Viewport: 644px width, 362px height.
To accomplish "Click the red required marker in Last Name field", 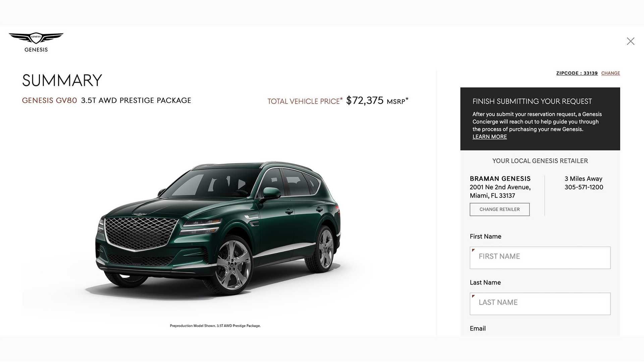I will click(x=473, y=296).
